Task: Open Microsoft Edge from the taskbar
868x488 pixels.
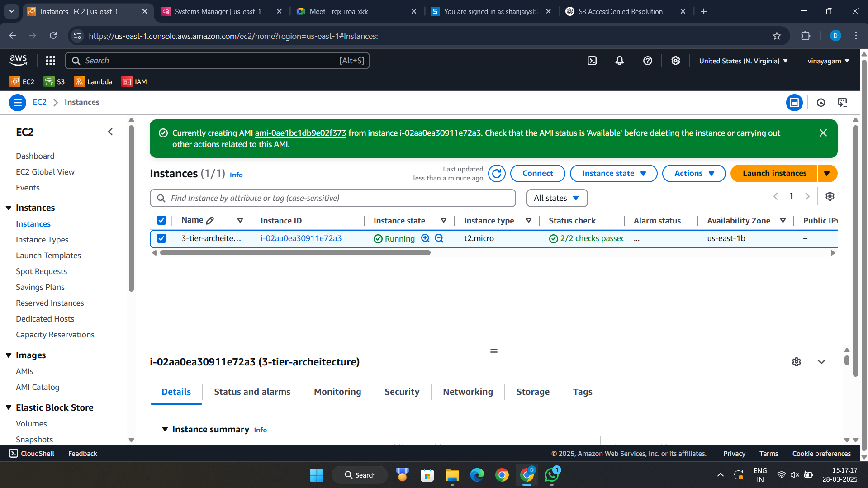Action: 477,475
